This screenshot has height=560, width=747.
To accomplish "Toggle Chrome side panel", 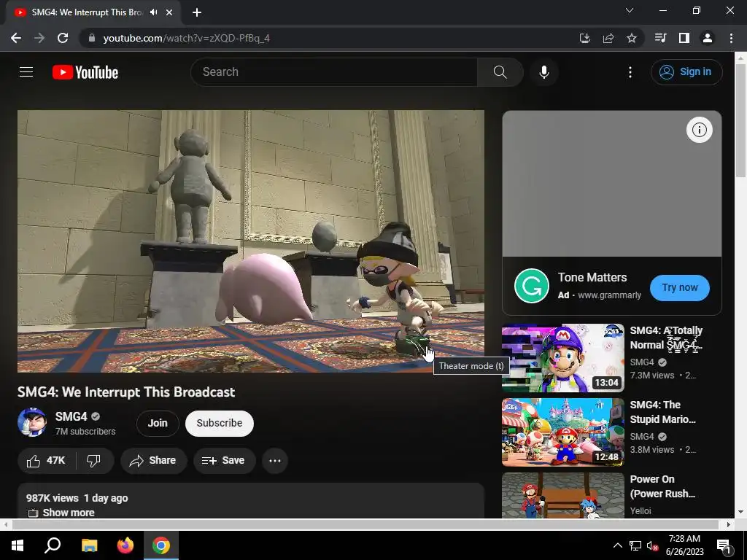I will click(x=684, y=38).
